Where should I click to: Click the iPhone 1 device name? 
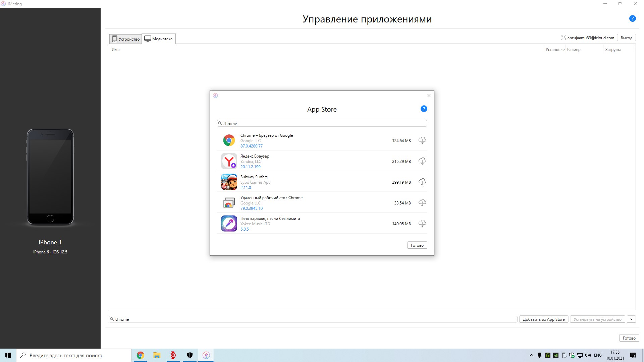[50, 242]
